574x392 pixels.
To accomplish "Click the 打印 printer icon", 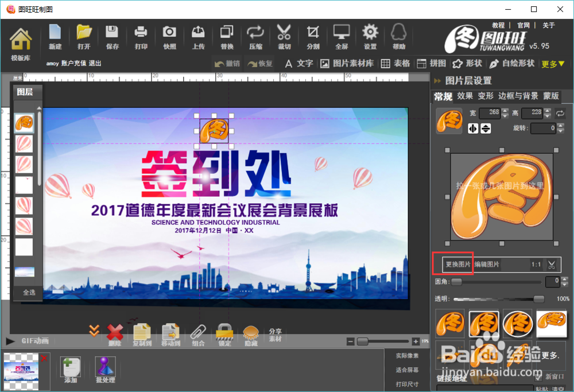I will [x=141, y=37].
